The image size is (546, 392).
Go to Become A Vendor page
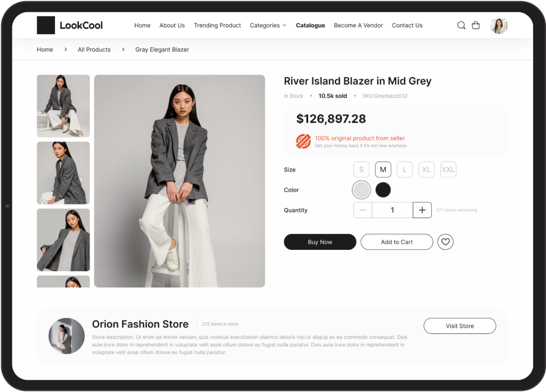click(x=358, y=26)
